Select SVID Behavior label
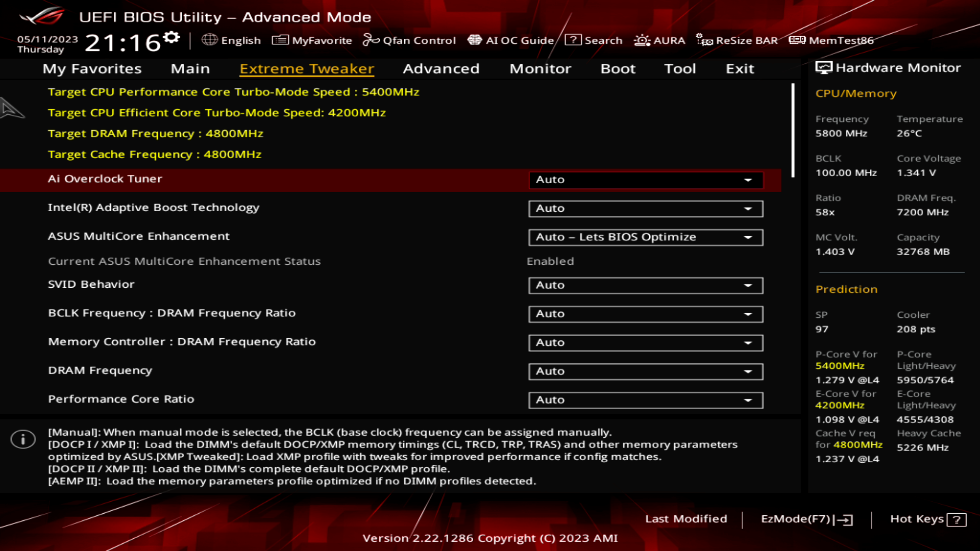 coord(91,284)
